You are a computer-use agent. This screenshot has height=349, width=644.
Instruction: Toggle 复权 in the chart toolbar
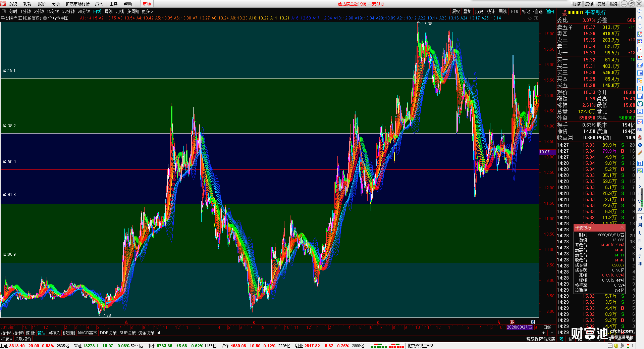point(456,11)
